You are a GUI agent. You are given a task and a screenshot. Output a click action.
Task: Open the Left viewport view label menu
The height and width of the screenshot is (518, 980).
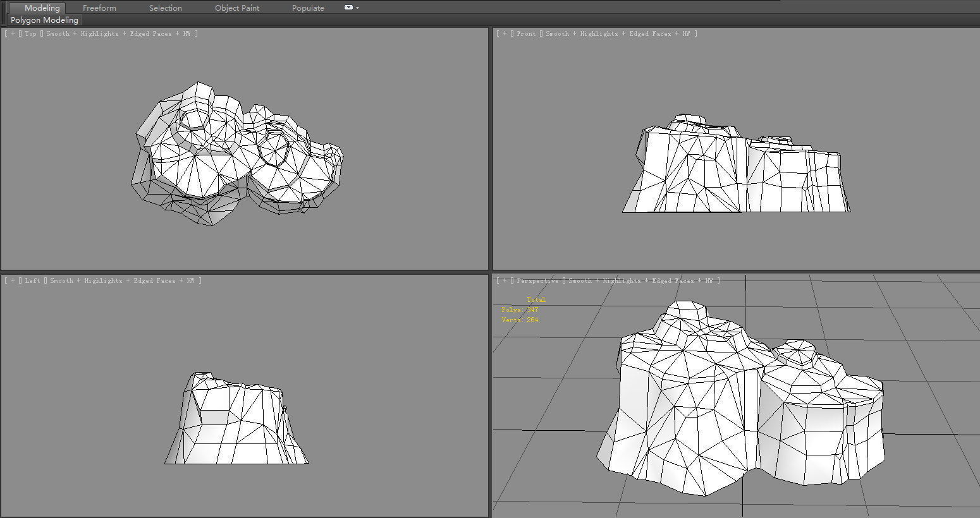[33, 280]
